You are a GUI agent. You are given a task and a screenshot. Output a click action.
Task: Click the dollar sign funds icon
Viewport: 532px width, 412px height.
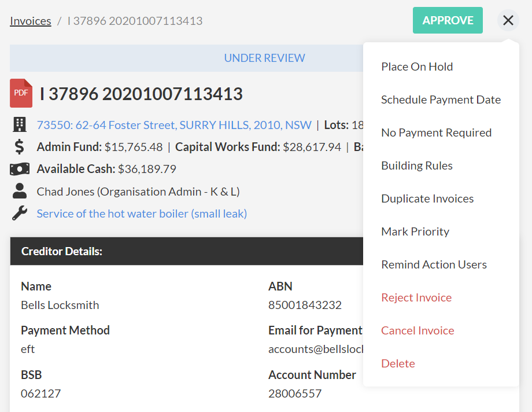click(x=20, y=147)
